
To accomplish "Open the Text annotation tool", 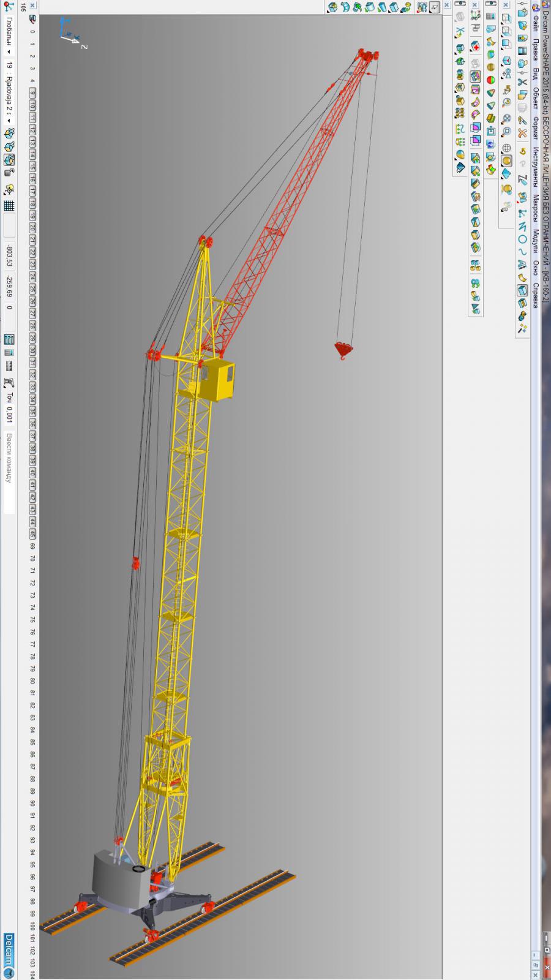I will click(x=522, y=264).
